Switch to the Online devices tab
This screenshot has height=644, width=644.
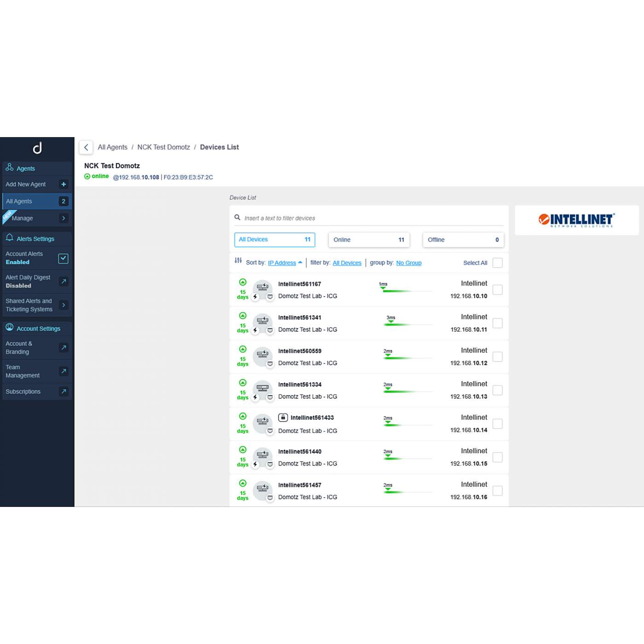[368, 240]
